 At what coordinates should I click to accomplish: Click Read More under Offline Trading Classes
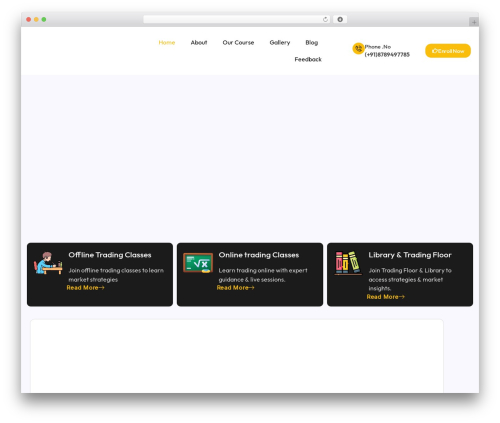click(85, 288)
